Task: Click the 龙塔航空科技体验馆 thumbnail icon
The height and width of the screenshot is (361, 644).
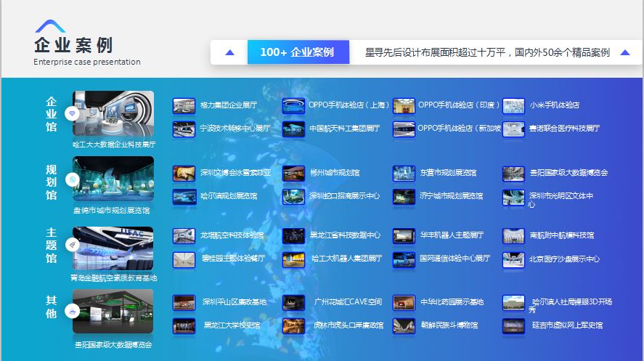Action: [x=184, y=236]
